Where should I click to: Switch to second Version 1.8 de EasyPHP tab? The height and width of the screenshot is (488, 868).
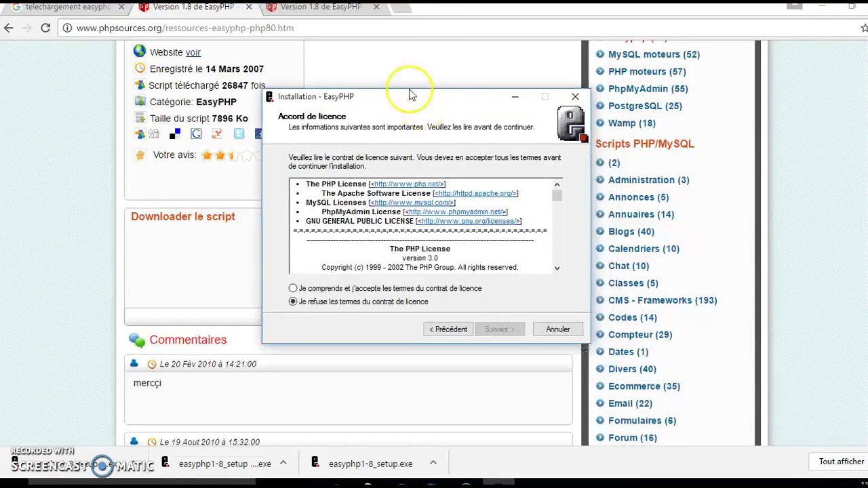pos(321,7)
